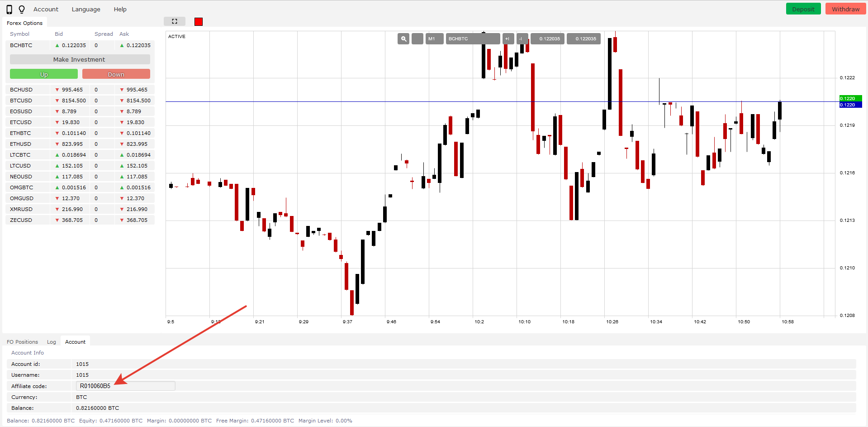Click the red color swatch
Image resolution: width=868 pixels, height=427 pixels.
199,22
